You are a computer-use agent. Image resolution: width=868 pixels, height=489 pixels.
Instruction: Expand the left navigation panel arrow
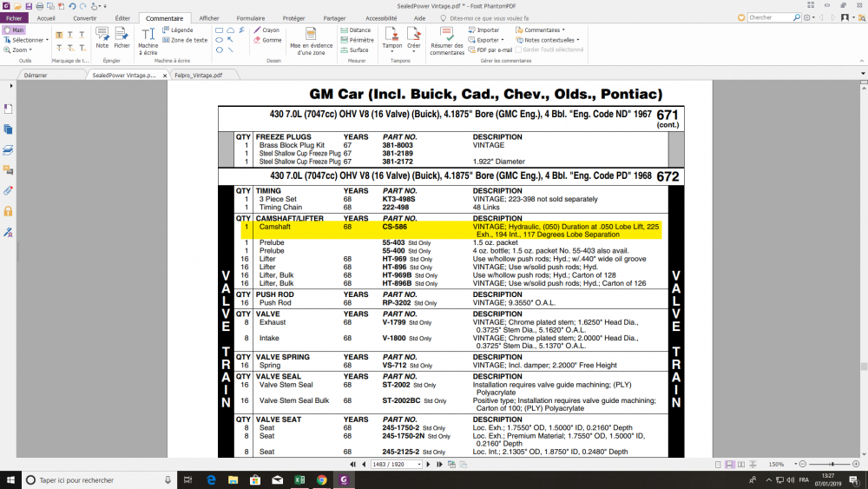click(10, 86)
